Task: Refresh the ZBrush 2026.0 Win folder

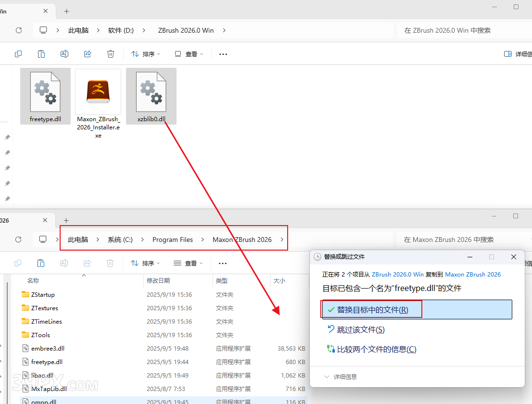Action: [x=19, y=30]
